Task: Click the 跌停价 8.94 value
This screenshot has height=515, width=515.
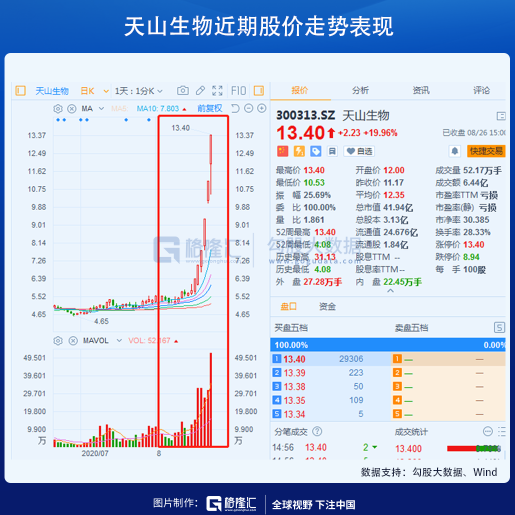Action: [x=471, y=257]
